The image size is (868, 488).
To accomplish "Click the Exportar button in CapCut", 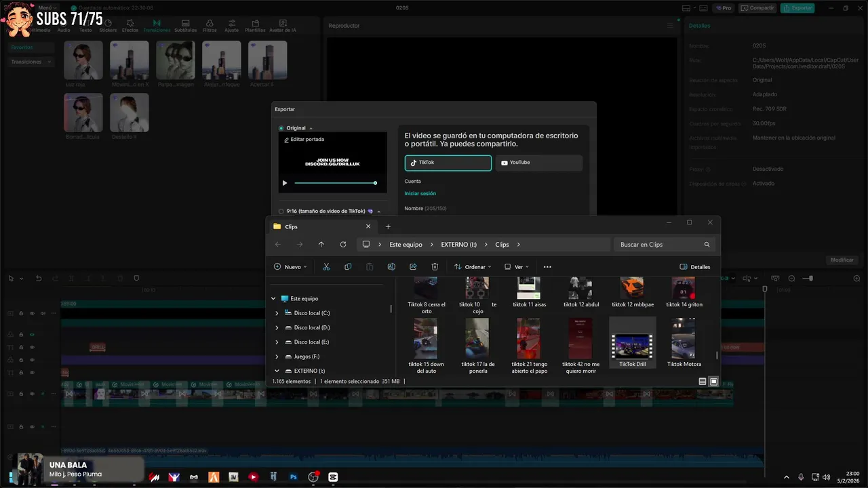I will point(797,8).
